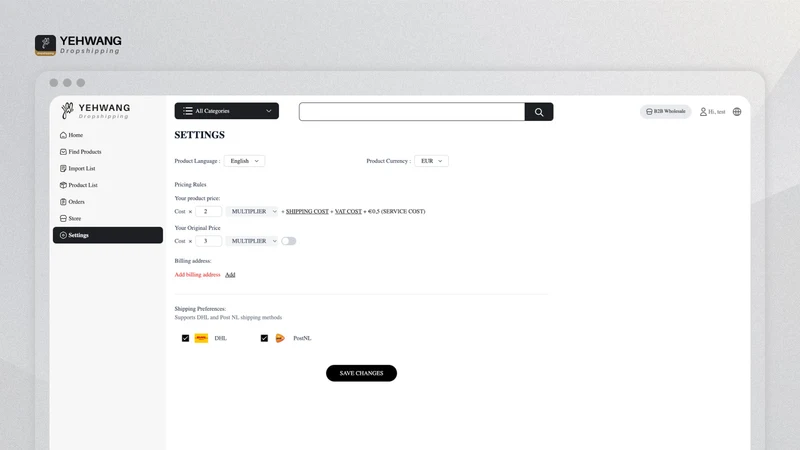Toggle the Original Price switch

288,241
